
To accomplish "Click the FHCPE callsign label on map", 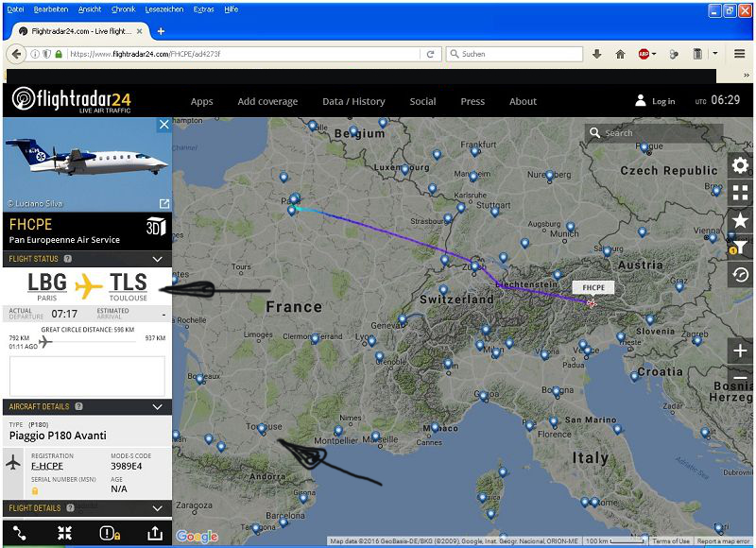I will (593, 287).
